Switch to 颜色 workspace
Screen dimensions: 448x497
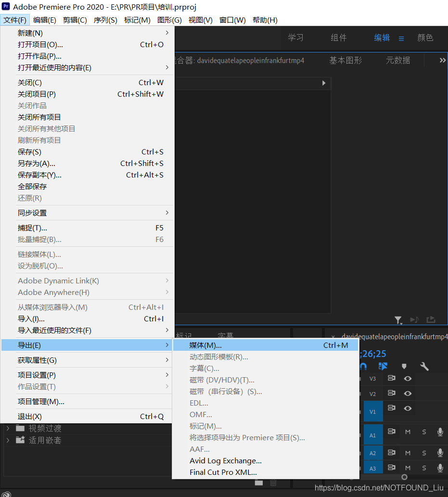click(425, 38)
